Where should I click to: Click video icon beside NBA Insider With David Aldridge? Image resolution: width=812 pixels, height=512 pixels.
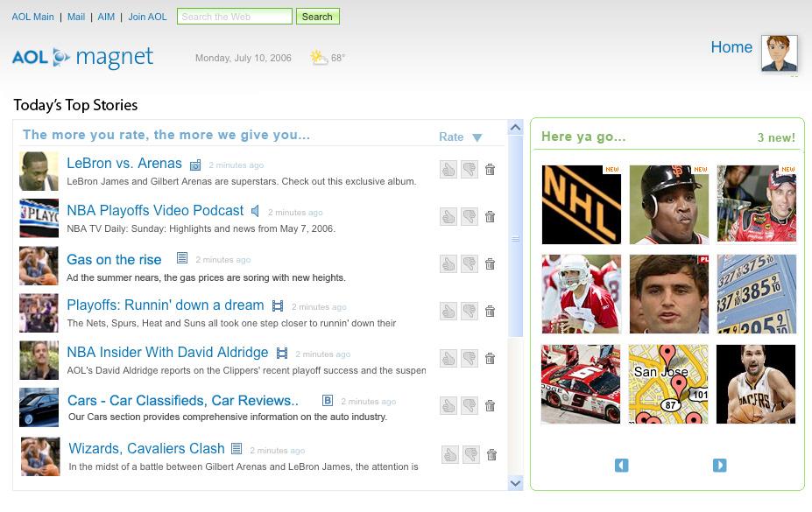282,354
